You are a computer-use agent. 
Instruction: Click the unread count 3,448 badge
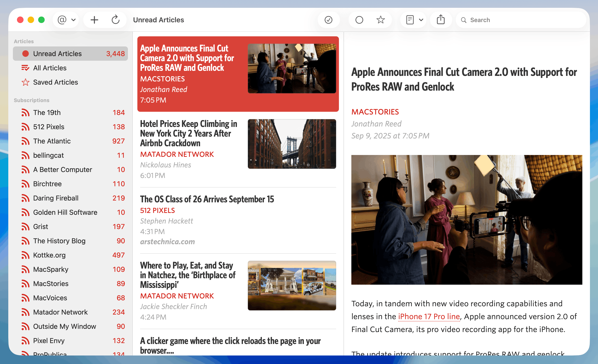click(115, 54)
